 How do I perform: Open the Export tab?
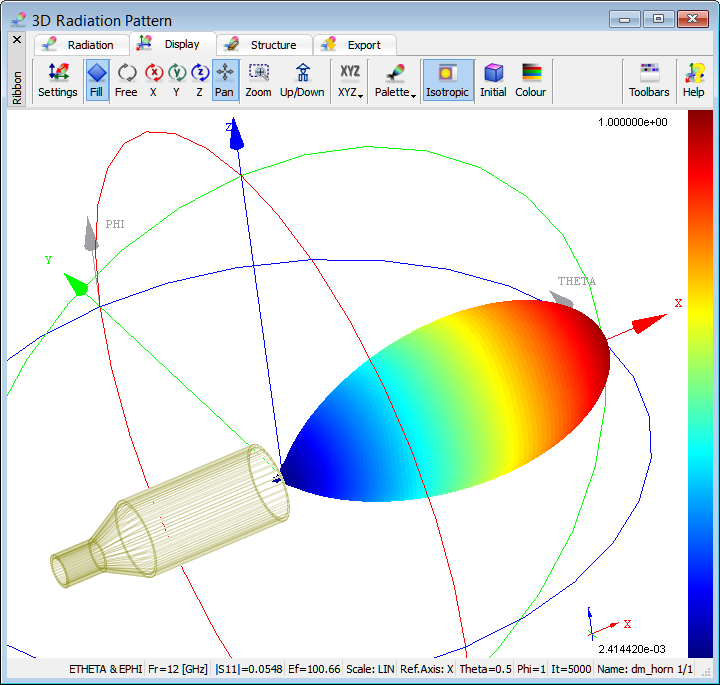(354, 45)
